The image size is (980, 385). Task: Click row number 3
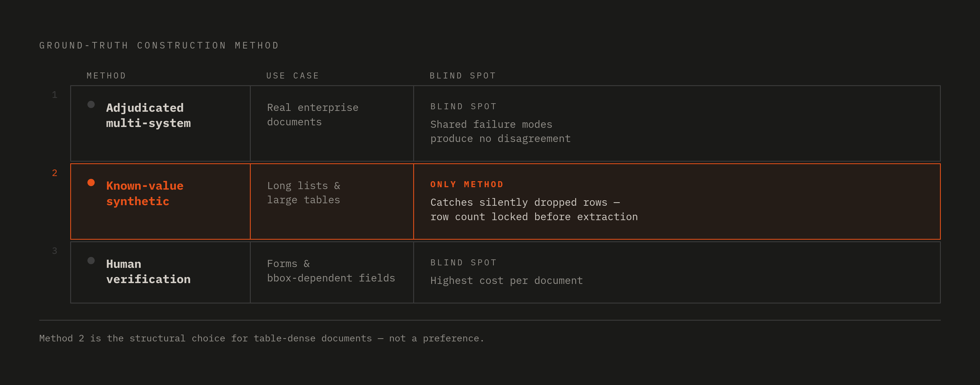(x=55, y=251)
